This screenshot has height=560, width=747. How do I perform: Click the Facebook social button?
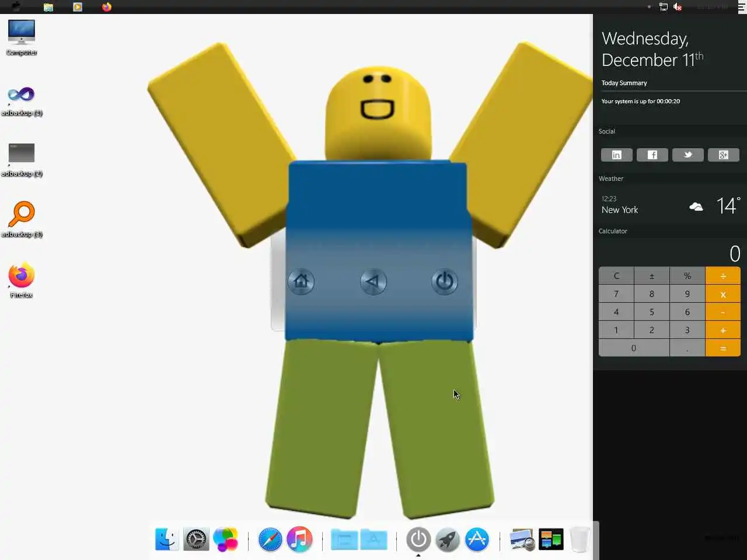click(652, 155)
